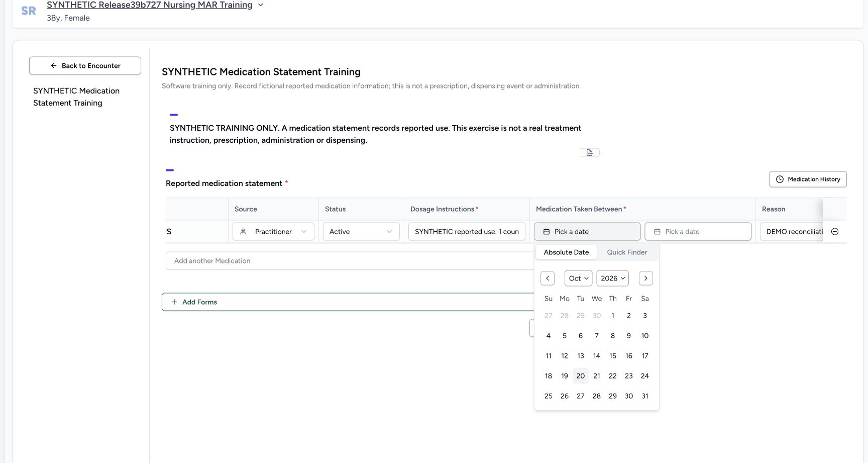Select October 15 in the calendar
The width and height of the screenshot is (868, 463).
[x=613, y=356]
